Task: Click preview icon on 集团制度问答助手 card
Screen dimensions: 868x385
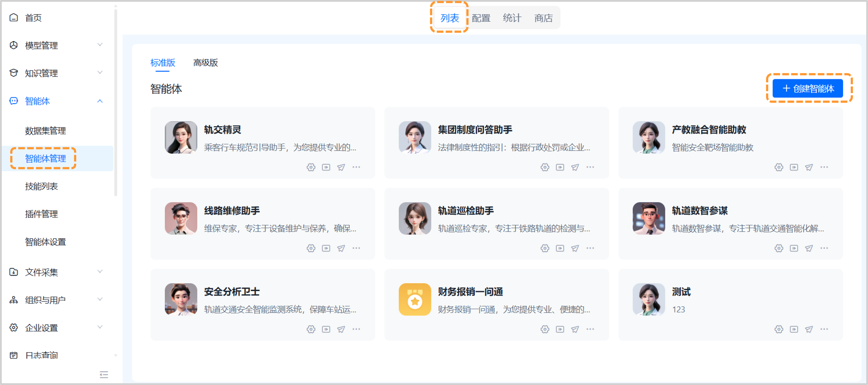Action: pos(560,167)
